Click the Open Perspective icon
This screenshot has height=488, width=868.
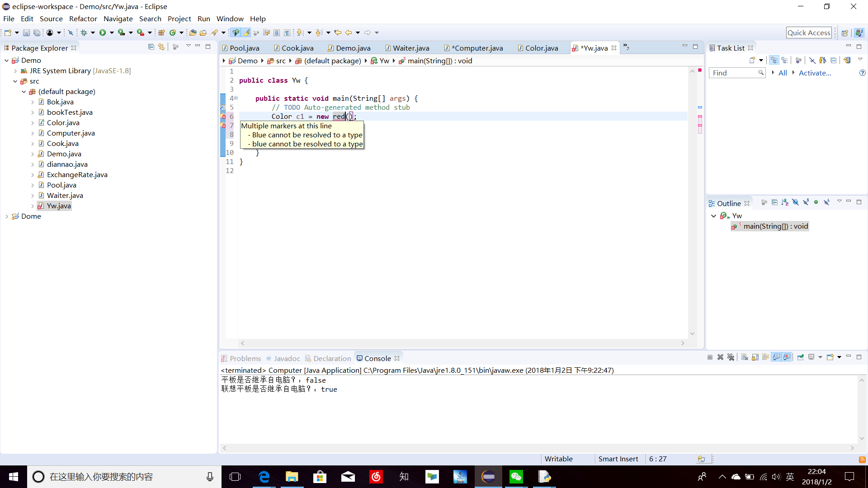[x=844, y=33]
